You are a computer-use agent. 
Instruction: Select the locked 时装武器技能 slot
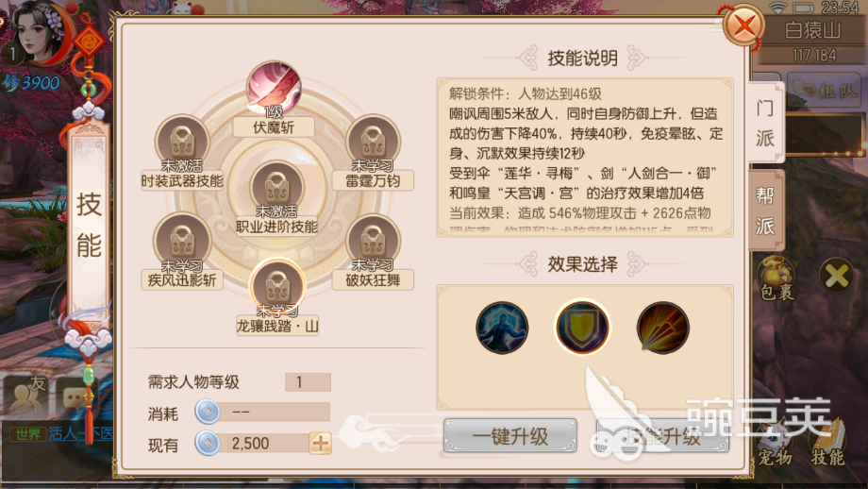coord(182,141)
